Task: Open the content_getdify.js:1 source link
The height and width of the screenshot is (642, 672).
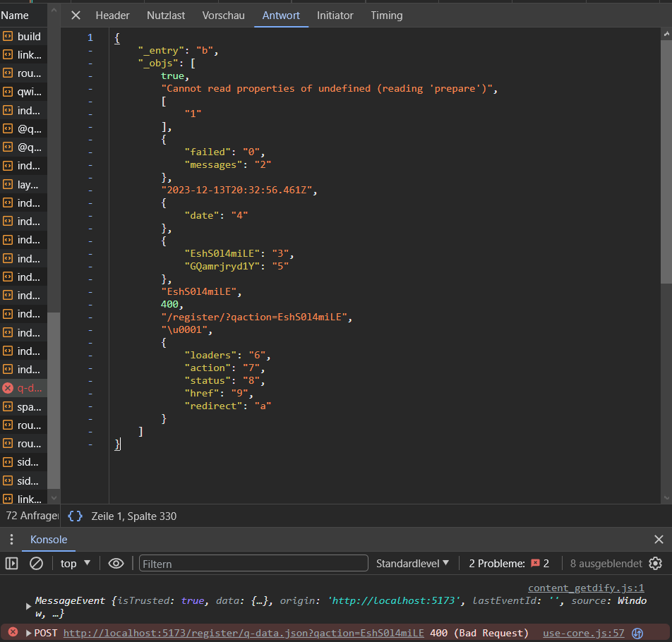Action: tap(586, 588)
